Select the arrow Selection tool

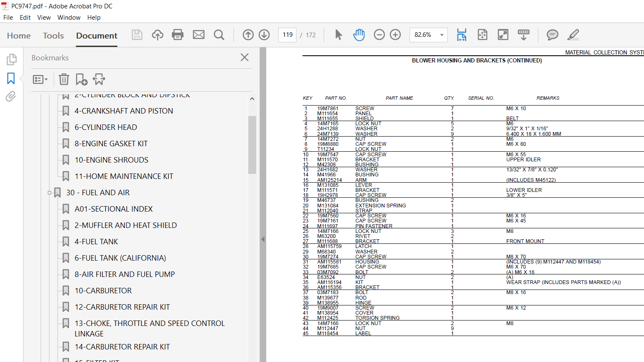tap(339, 35)
